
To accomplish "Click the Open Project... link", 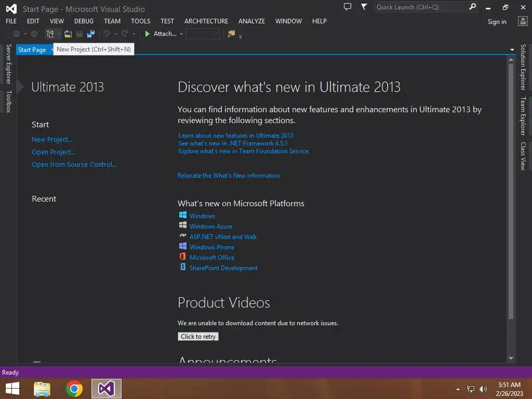I will (54, 152).
